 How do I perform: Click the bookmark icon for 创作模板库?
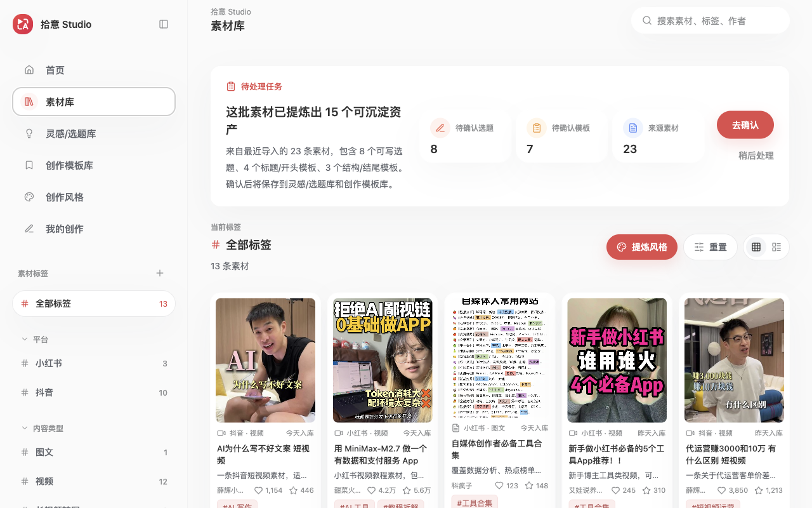(x=29, y=165)
